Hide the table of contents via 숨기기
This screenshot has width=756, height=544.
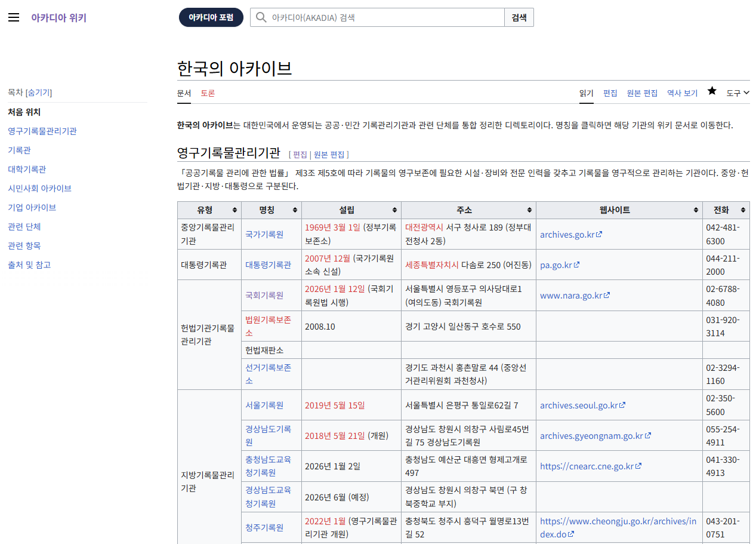(x=38, y=93)
